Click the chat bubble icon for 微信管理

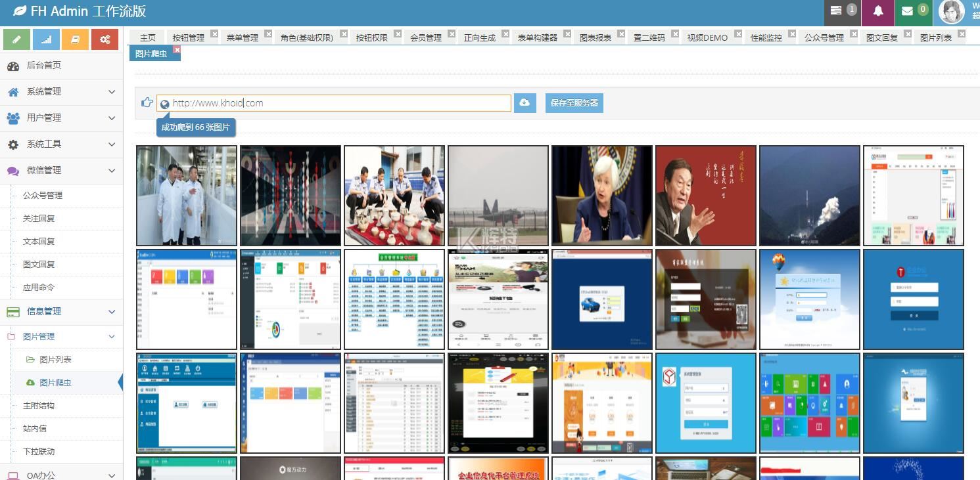(x=13, y=171)
